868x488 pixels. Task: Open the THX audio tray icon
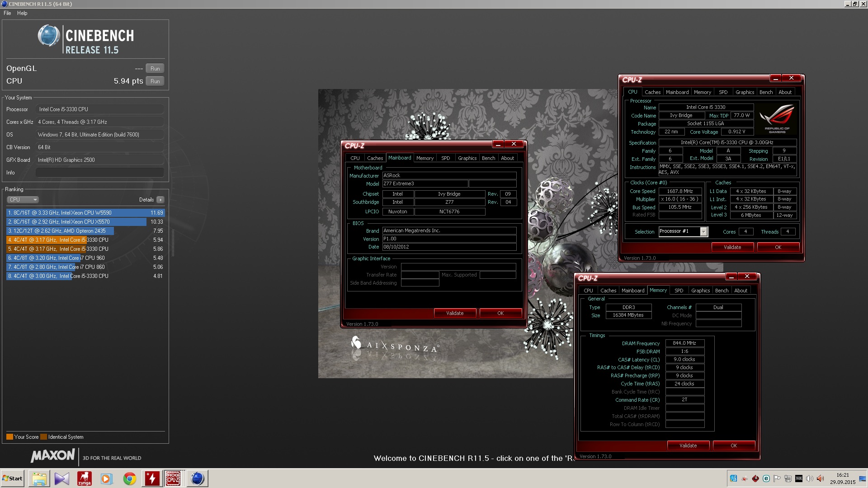799,479
